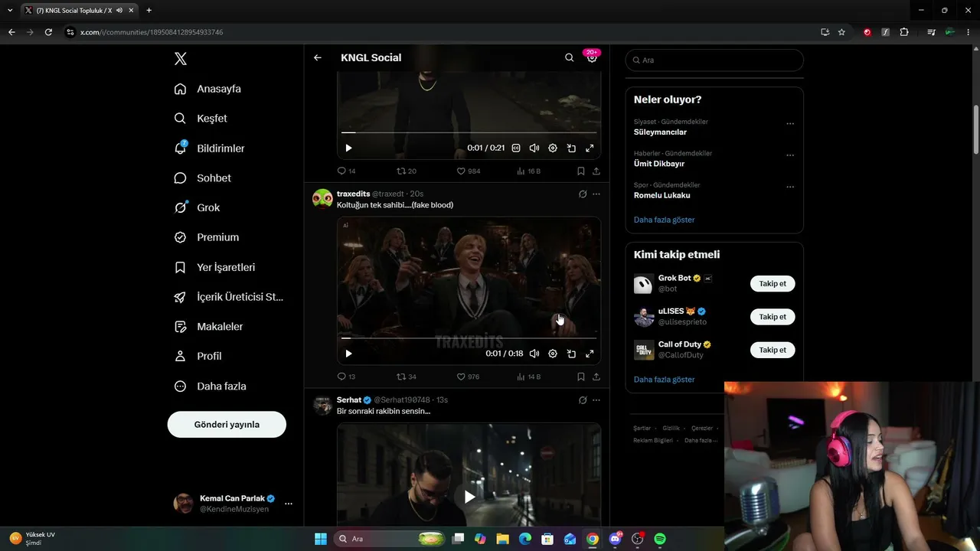
Task: Mute the 0:21 video
Action: pyautogui.click(x=534, y=148)
